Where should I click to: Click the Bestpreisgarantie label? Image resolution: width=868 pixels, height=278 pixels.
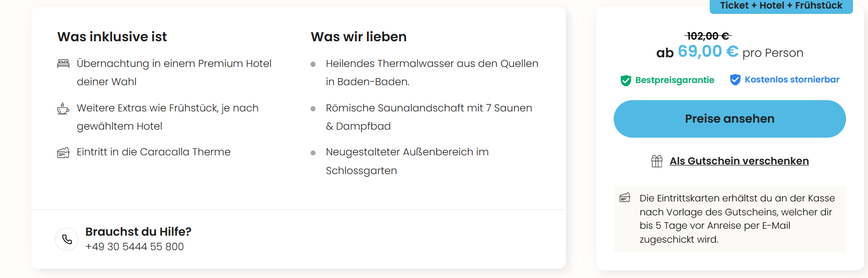[x=674, y=80]
